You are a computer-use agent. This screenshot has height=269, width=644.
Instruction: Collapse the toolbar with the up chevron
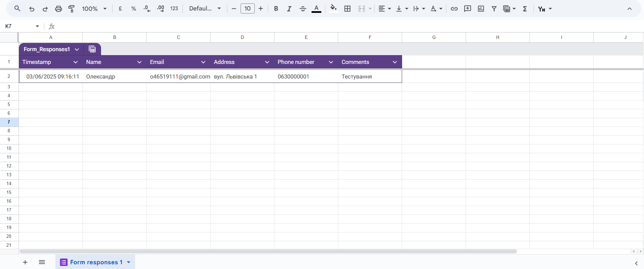(x=629, y=9)
